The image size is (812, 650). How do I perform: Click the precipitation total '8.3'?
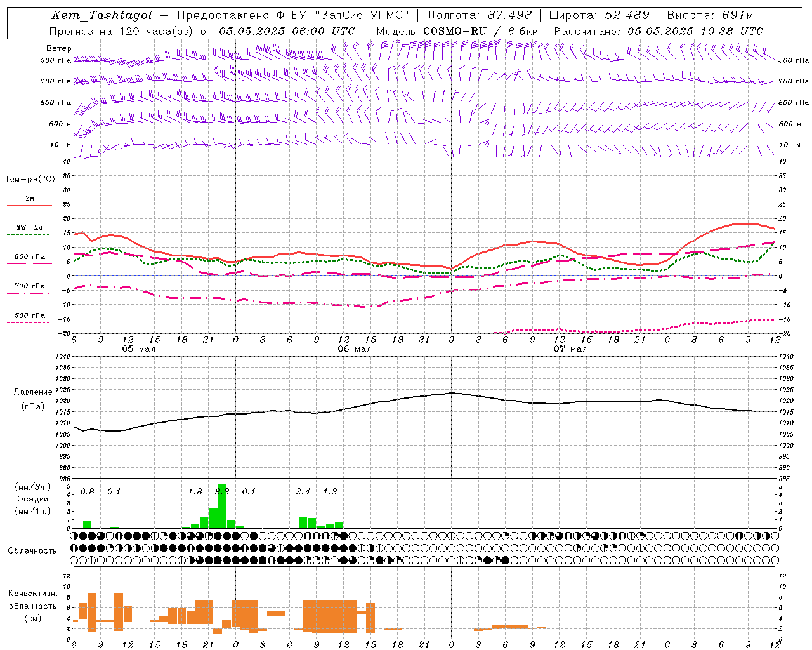222,492
